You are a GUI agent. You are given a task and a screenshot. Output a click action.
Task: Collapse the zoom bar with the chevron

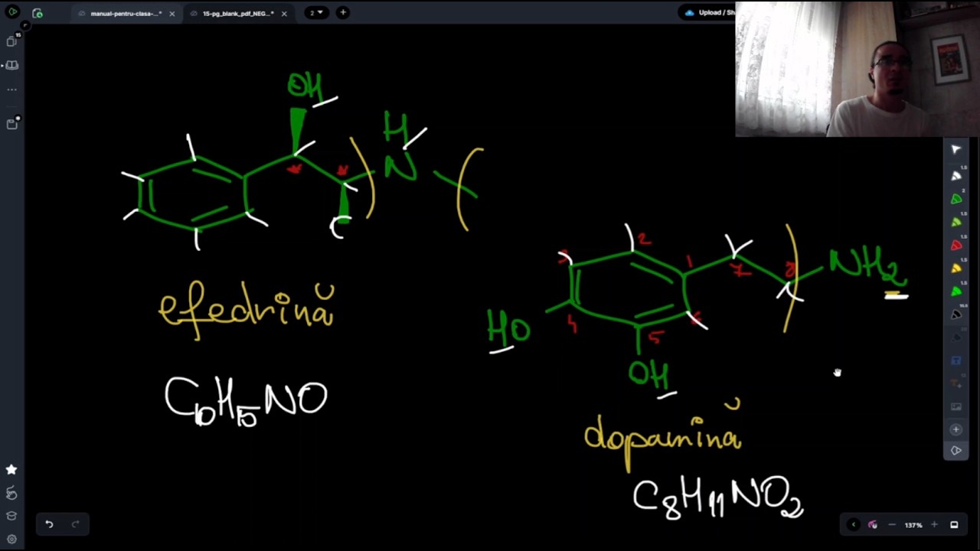point(853,525)
